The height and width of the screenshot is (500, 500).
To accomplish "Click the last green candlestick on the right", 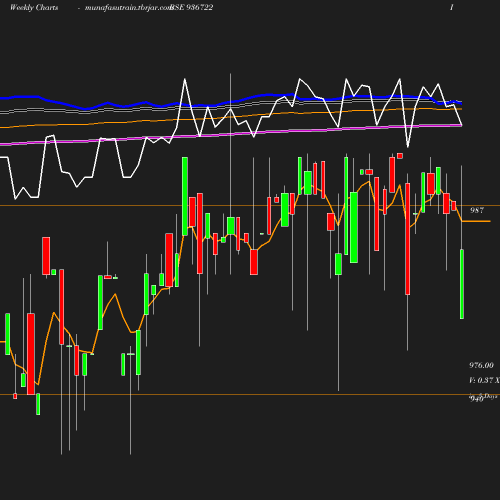I will coord(462,284).
